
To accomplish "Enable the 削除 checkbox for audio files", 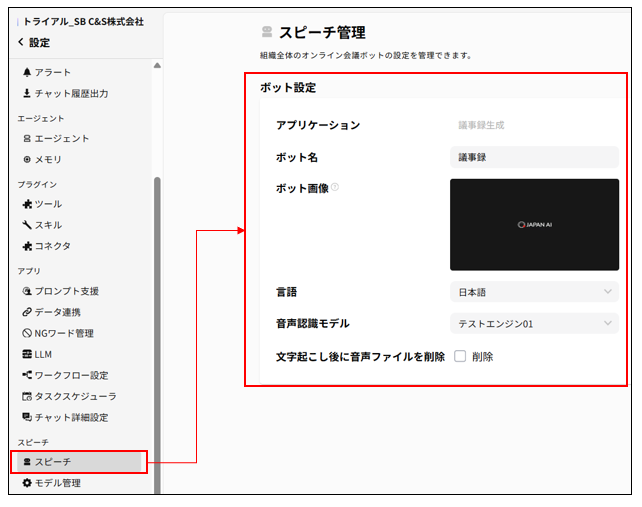I will click(460, 356).
